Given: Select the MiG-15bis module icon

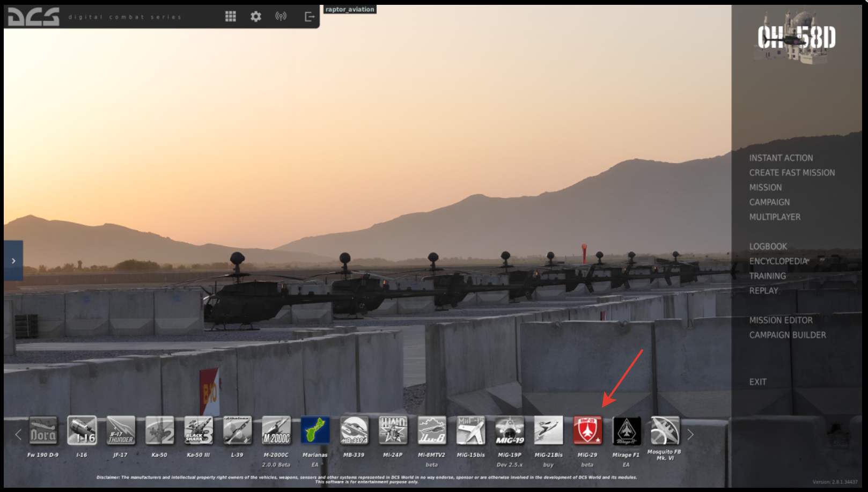Looking at the screenshot, I should coord(470,430).
